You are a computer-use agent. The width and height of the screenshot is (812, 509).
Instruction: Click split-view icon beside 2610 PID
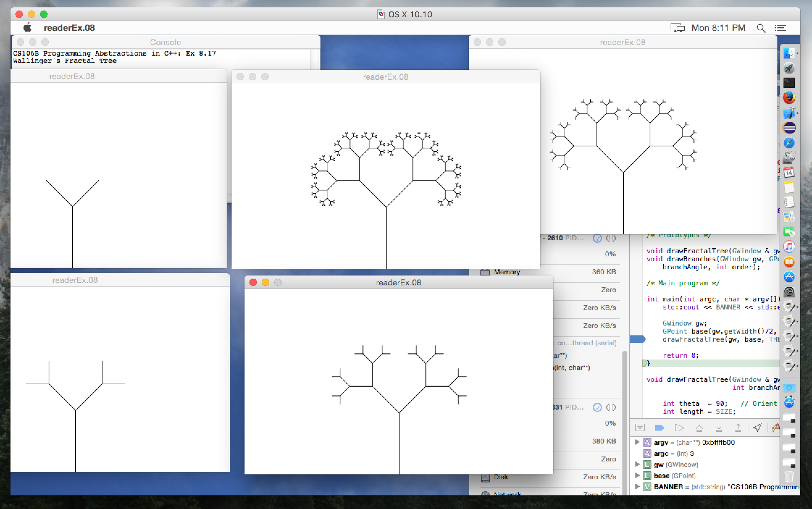(x=611, y=238)
